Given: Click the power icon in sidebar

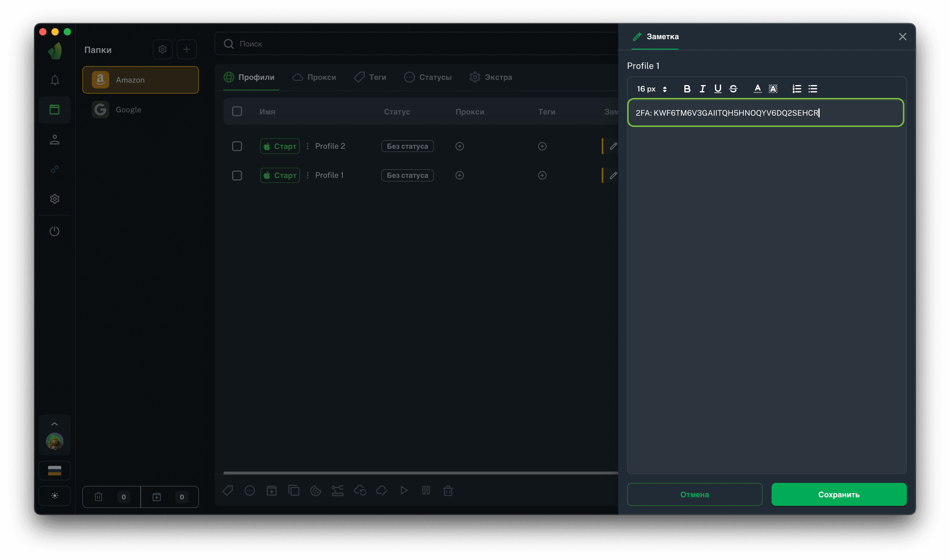Looking at the screenshot, I should pos(55,231).
